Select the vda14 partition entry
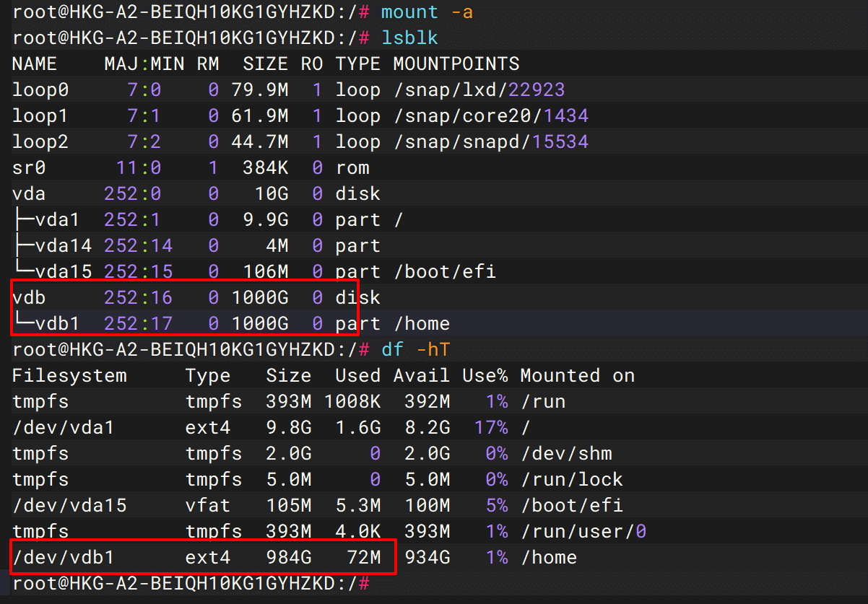The image size is (868, 604). (x=63, y=246)
